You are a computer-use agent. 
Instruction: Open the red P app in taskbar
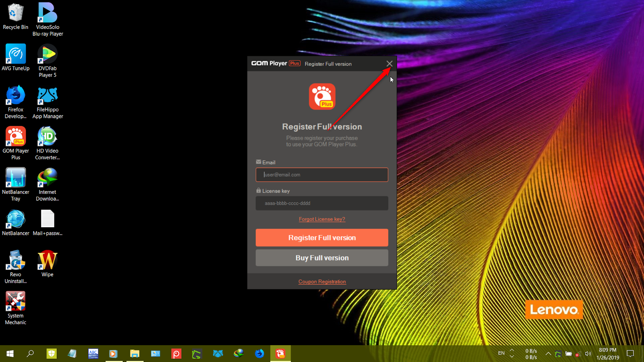pos(176,354)
